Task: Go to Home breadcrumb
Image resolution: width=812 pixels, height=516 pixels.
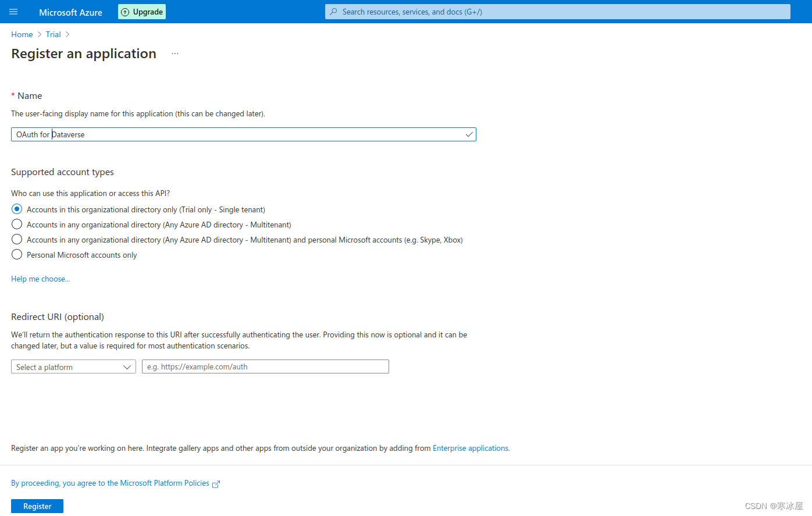Action: (22, 34)
